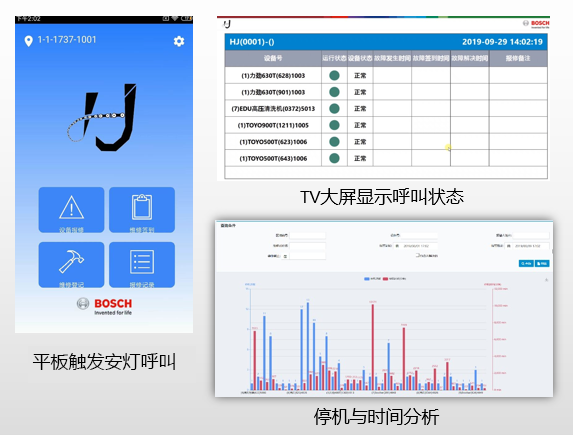Click the green status dot for 力劲630T(628)1003
This screenshot has width=573, height=435.
pyautogui.click(x=334, y=75)
